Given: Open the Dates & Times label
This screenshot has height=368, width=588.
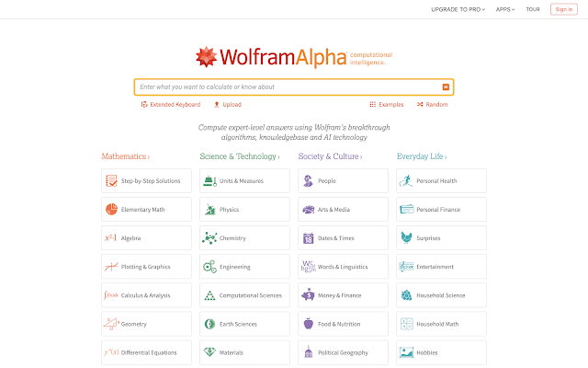Looking at the screenshot, I should click(336, 238).
